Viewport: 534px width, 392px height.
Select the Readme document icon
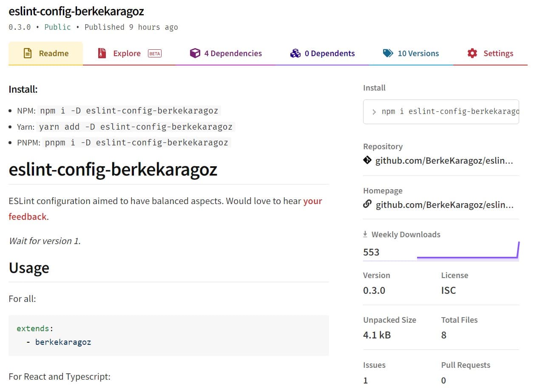(x=27, y=53)
